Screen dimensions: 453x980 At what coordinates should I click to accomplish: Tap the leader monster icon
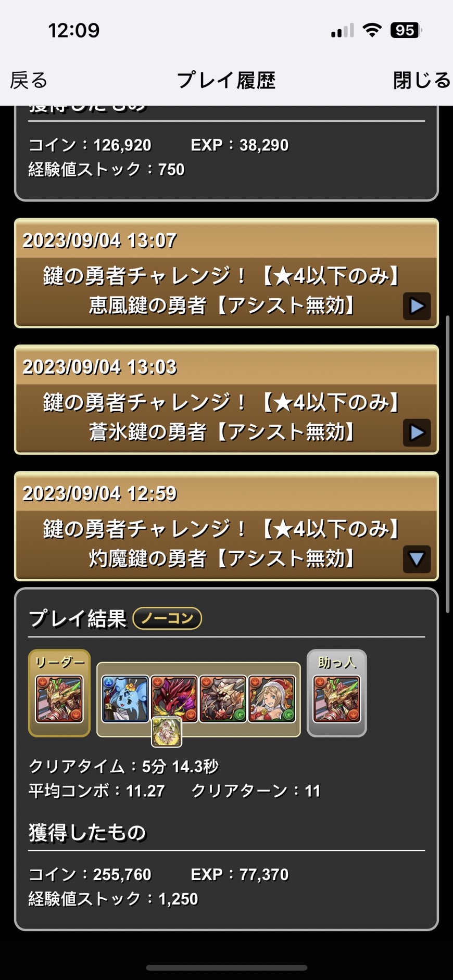(59, 699)
